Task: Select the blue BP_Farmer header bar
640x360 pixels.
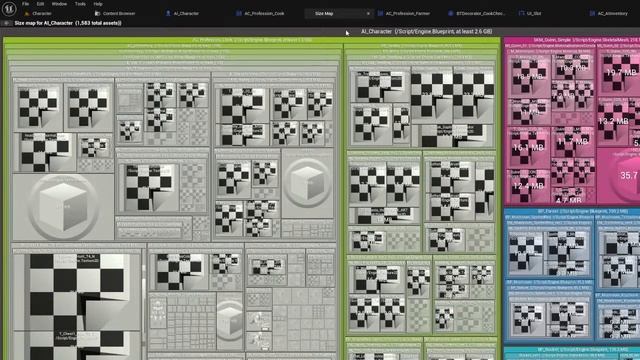Action: coord(572,211)
